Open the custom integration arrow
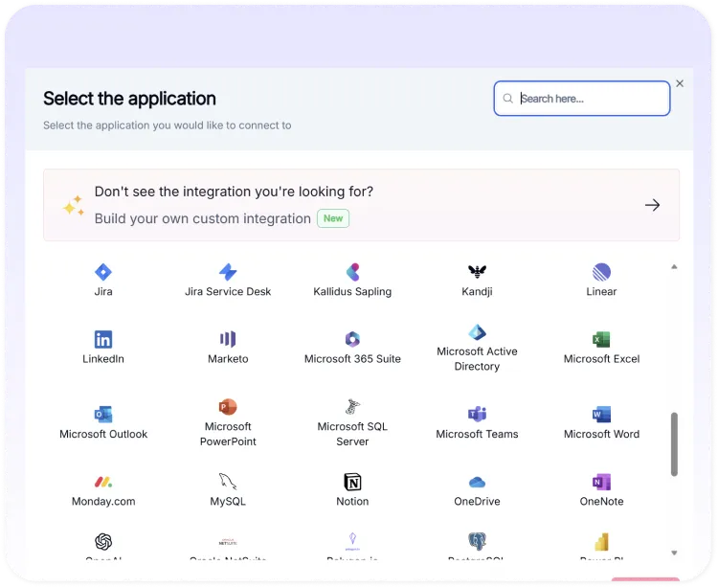Image resolution: width=718 pixels, height=588 pixels. coord(652,205)
